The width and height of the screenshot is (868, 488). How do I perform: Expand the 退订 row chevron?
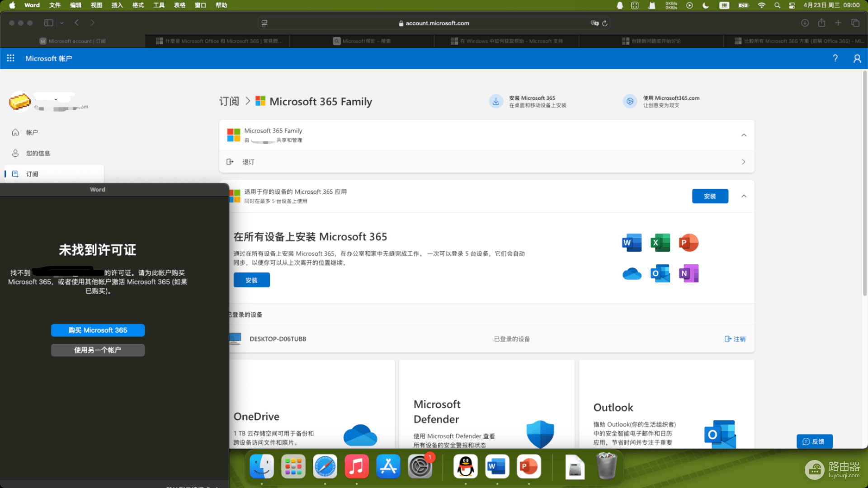(744, 162)
